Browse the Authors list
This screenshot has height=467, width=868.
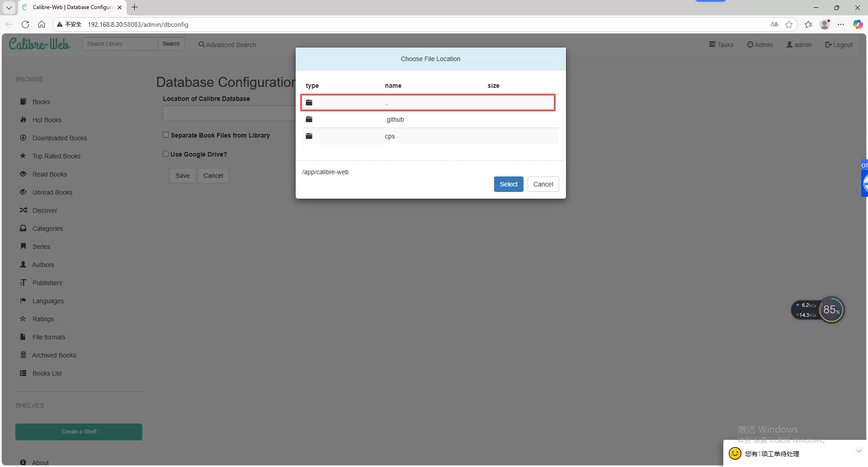pos(42,265)
